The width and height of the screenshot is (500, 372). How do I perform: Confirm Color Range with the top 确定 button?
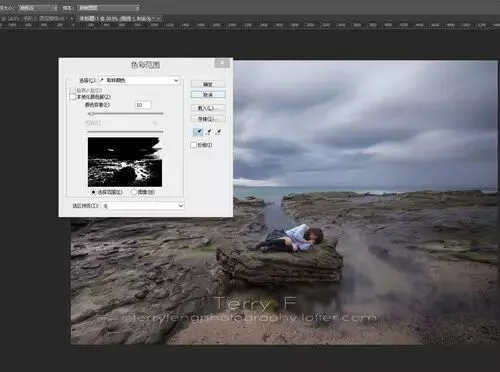point(208,84)
